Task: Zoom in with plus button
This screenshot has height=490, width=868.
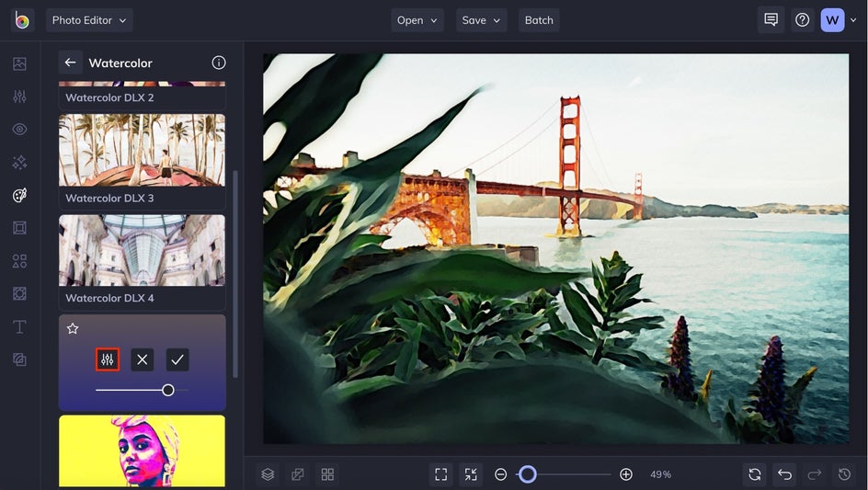Action: (626, 474)
